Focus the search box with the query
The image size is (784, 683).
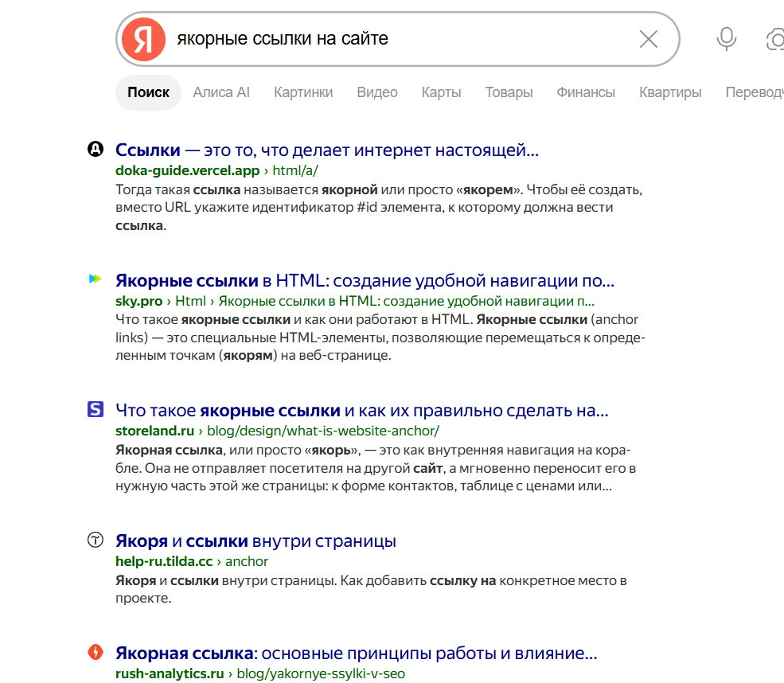coord(397,39)
